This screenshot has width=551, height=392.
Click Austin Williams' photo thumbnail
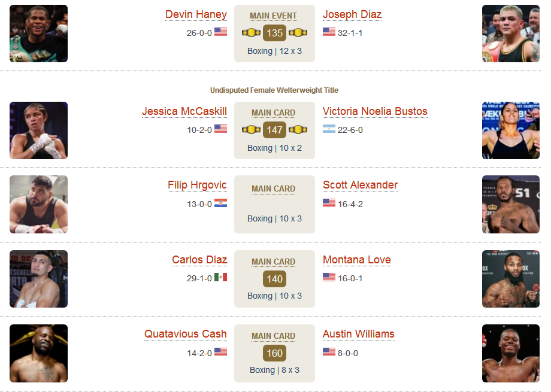point(511,353)
